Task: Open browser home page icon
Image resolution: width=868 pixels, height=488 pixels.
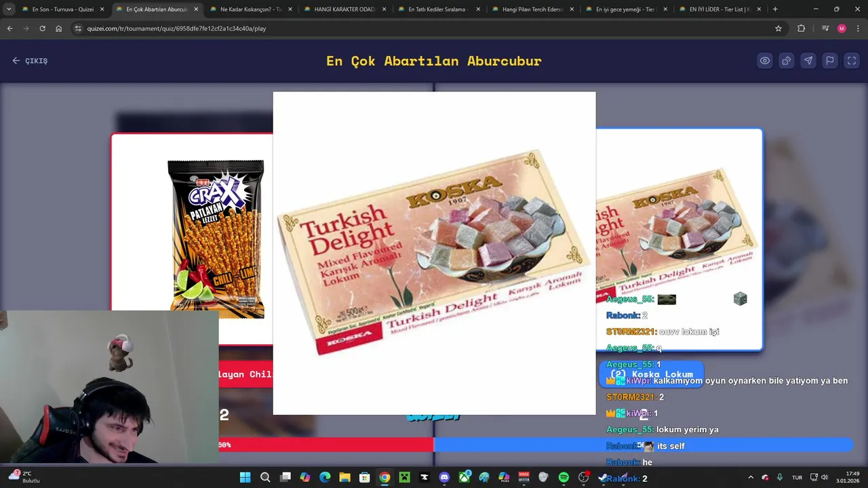Action: pyautogui.click(x=58, y=28)
